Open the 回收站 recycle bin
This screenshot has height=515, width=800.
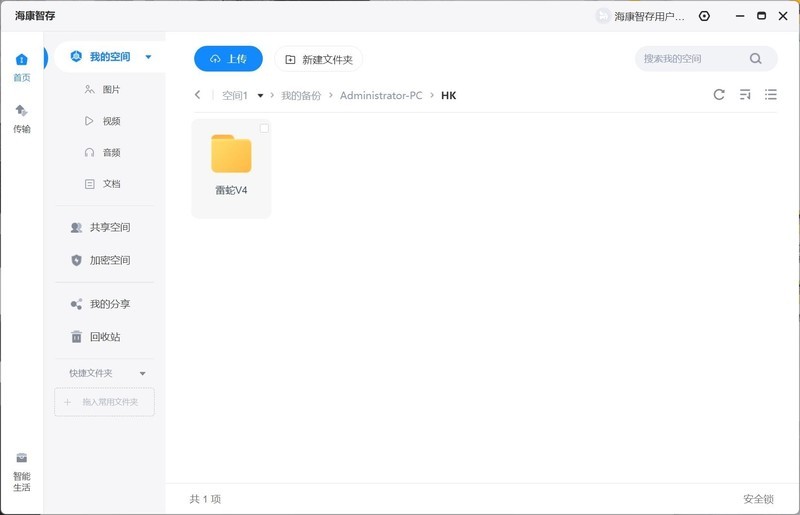[x=95, y=337]
